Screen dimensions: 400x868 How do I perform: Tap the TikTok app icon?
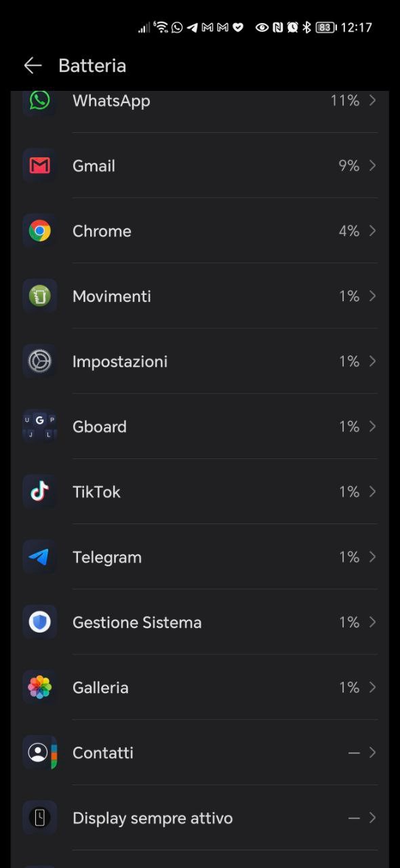pyautogui.click(x=39, y=492)
